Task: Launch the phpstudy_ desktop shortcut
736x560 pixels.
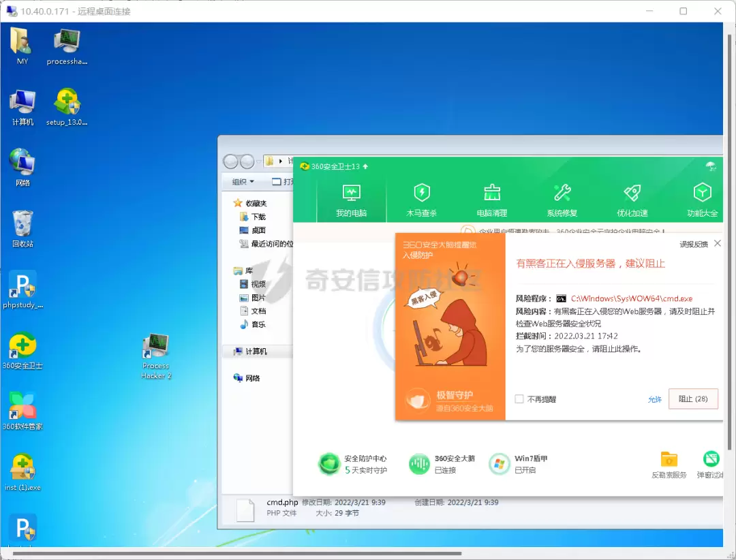Action: tap(22, 290)
